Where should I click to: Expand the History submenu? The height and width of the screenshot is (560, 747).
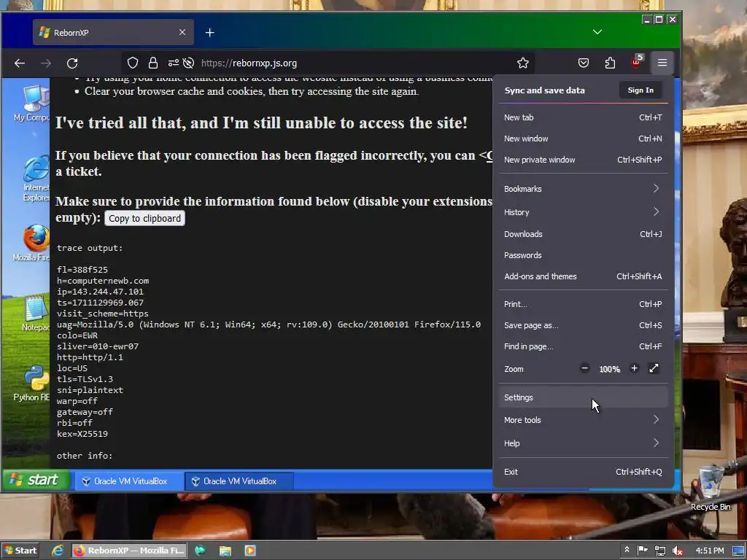tap(583, 212)
